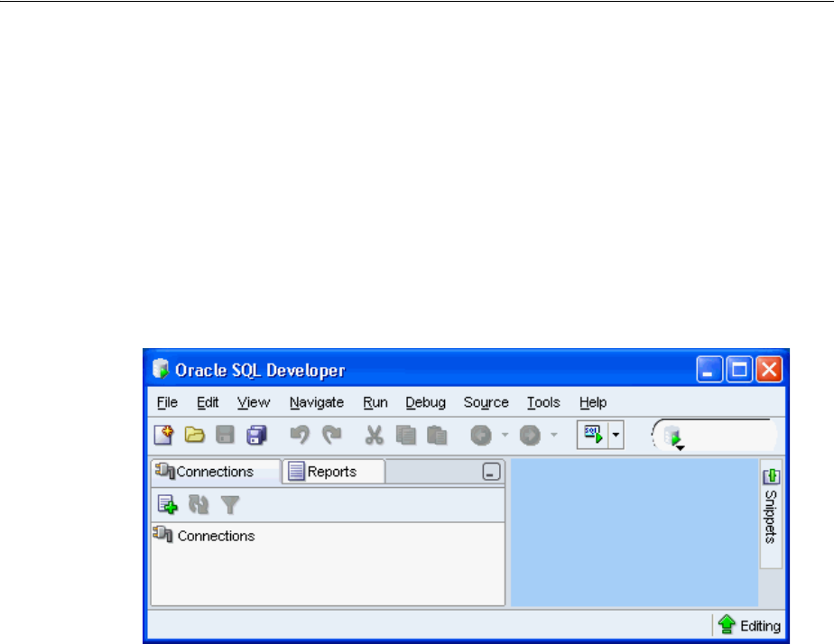Viewport: 834px width, 644px height.
Task: Click the Copy toolbar icon
Action: tap(406, 435)
